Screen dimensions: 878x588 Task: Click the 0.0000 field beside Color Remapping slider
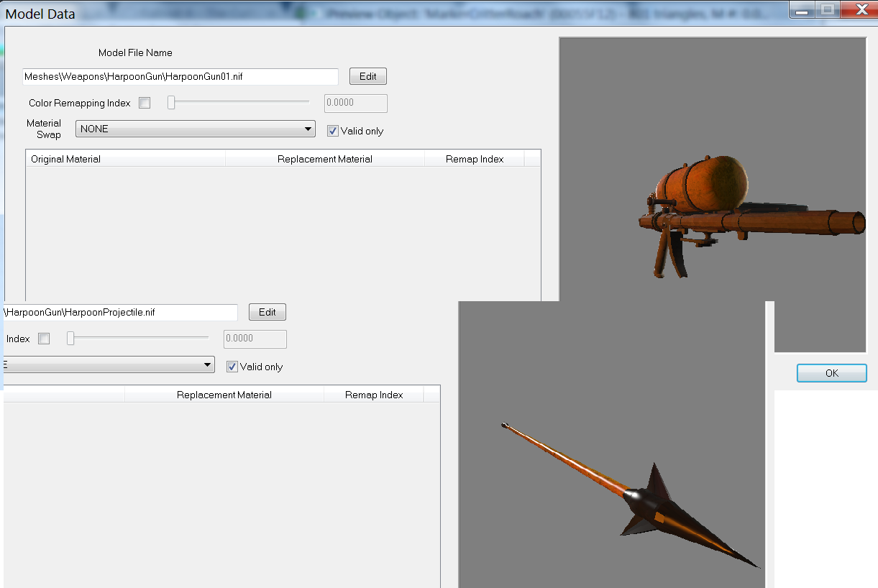click(x=356, y=103)
